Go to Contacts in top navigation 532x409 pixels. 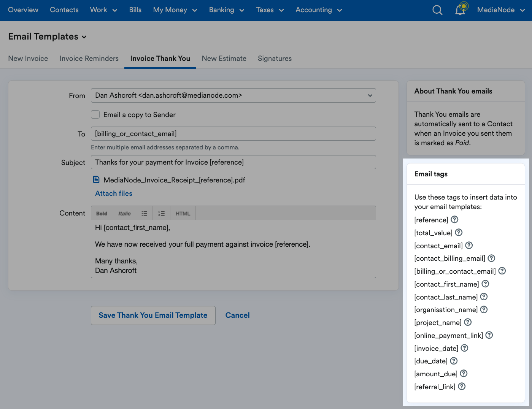pyautogui.click(x=64, y=10)
